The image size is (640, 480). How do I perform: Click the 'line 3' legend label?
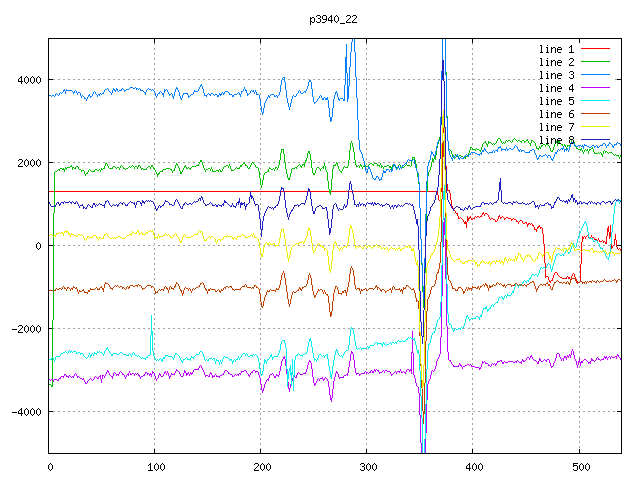[556, 76]
